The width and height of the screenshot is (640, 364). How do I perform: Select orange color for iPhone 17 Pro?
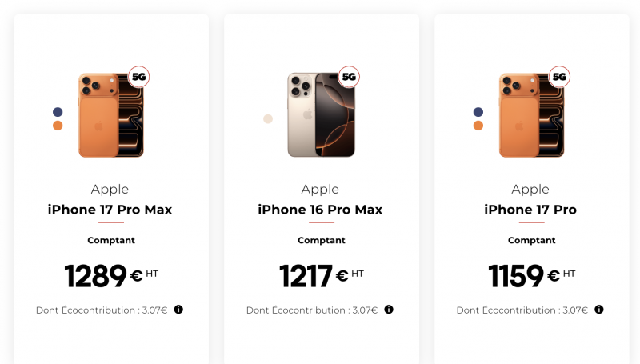(478, 126)
